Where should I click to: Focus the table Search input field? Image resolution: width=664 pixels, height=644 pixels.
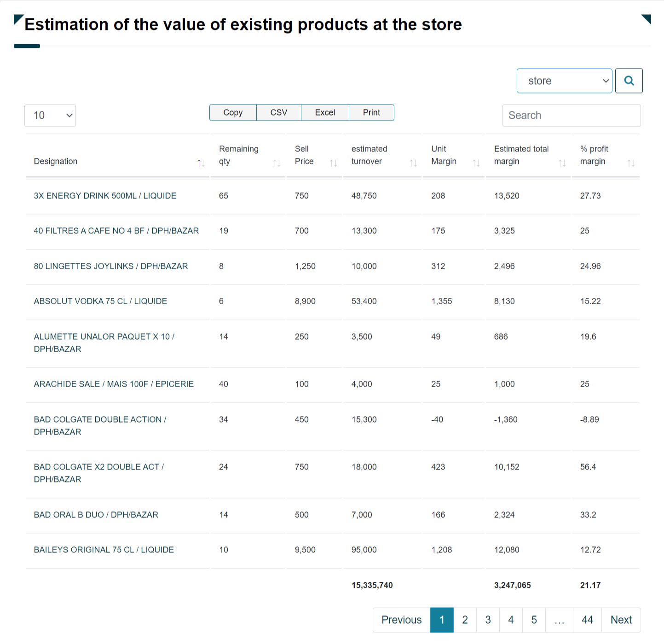(x=571, y=116)
